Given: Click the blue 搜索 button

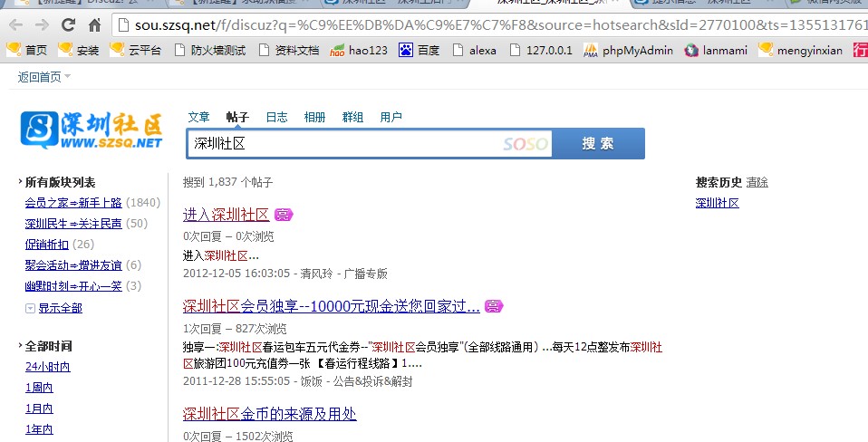Looking at the screenshot, I should (x=598, y=144).
